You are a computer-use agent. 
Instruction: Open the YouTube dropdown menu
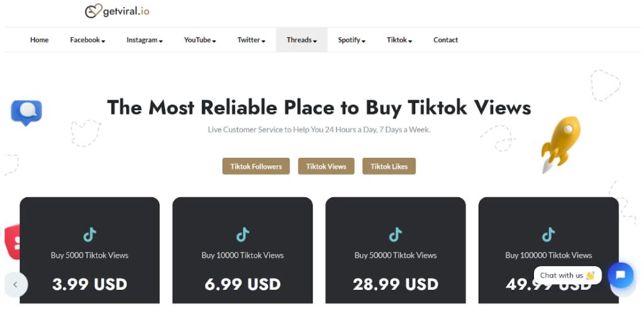coord(200,40)
